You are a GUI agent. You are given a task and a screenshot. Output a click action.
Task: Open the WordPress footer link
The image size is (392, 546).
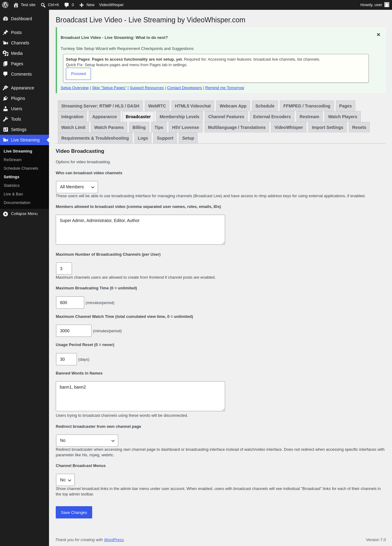pyautogui.click(x=114, y=540)
